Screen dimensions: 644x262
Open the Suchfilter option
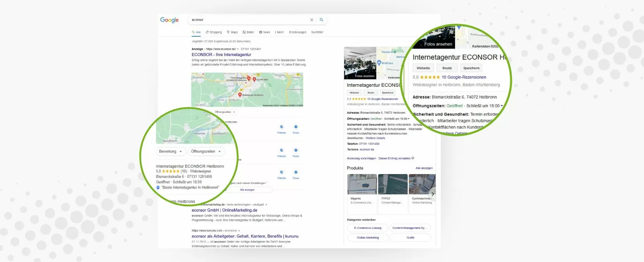tap(317, 32)
